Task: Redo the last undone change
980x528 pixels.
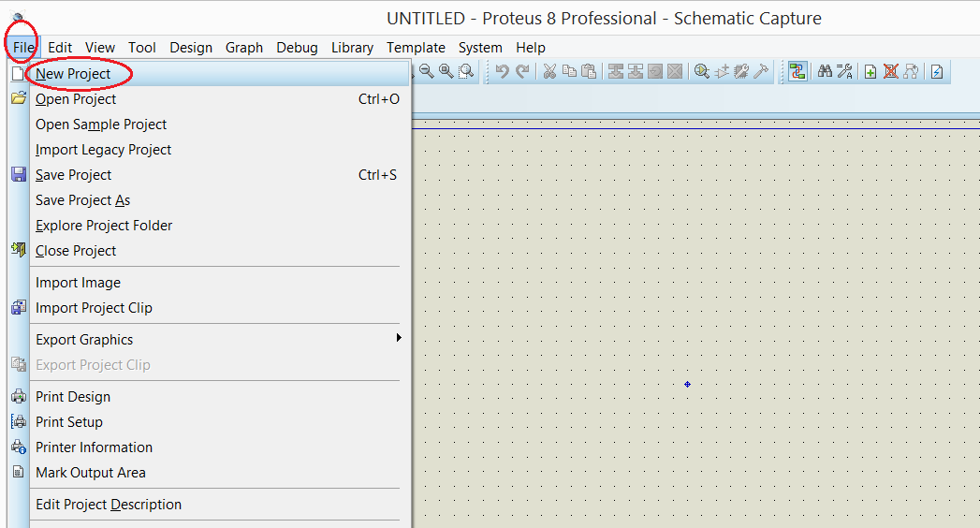Action: tap(522, 71)
